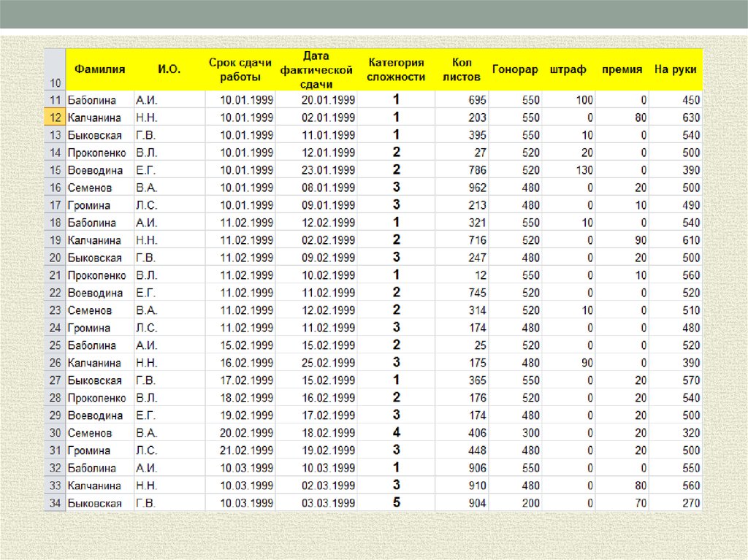Select highlighted row number 12
This screenshot has height=560, width=748.
point(55,118)
